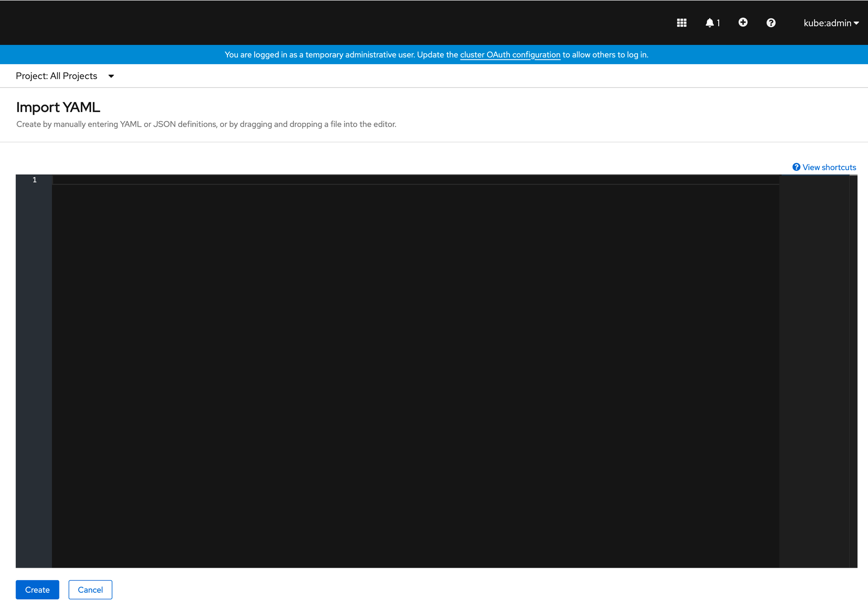
Task: Follow the cluster OAuth configuration link
Action: coord(510,55)
